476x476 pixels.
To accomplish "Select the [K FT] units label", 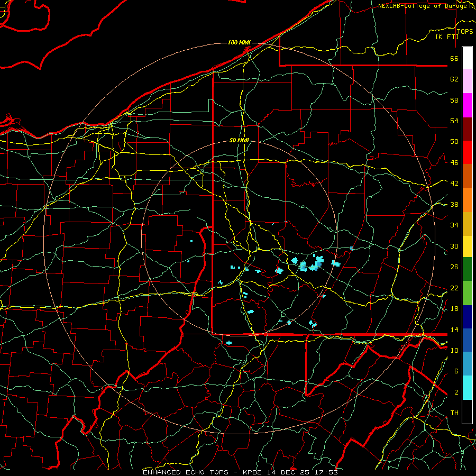I will coord(447,36).
